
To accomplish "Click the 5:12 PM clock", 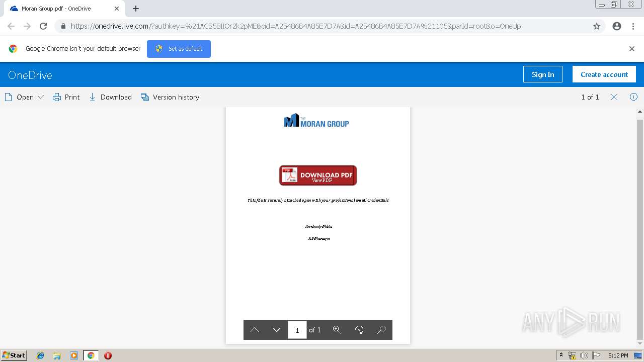I will click(x=618, y=355).
